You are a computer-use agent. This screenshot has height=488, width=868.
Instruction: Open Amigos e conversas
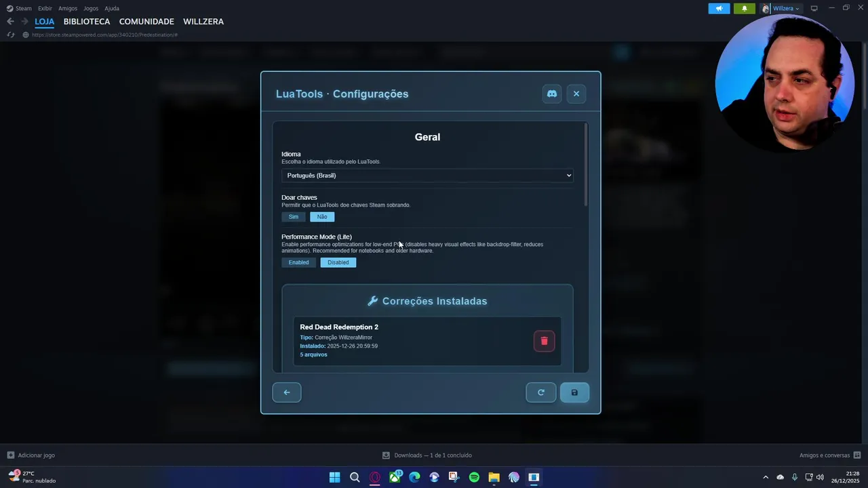pyautogui.click(x=830, y=455)
